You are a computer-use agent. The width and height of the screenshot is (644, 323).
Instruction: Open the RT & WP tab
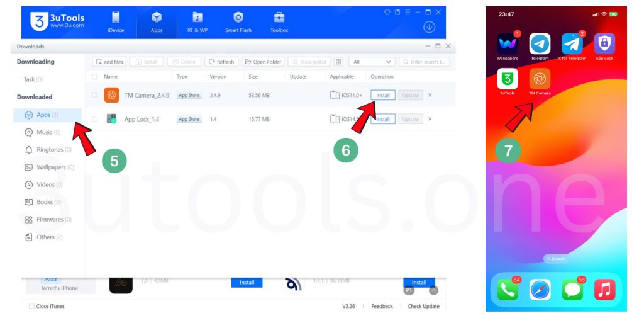197,23
